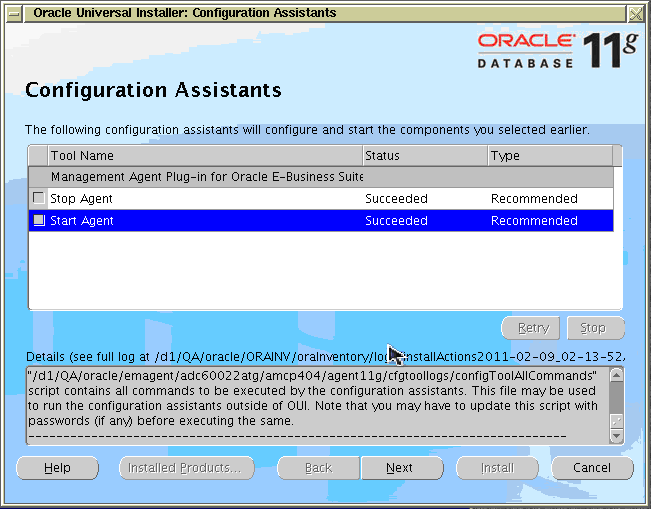Click the Oracle Database 11g logo
651x509 pixels.
point(558,51)
